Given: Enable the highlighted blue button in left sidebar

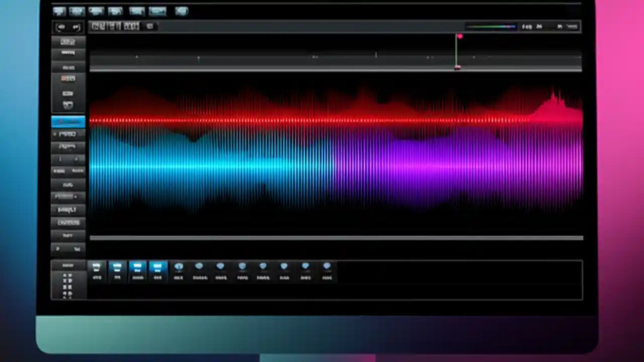Looking at the screenshot, I should point(68,121).
